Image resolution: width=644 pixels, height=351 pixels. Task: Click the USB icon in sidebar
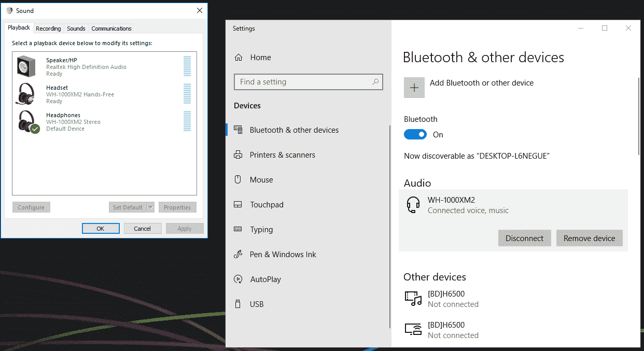(x=239, y=304)
